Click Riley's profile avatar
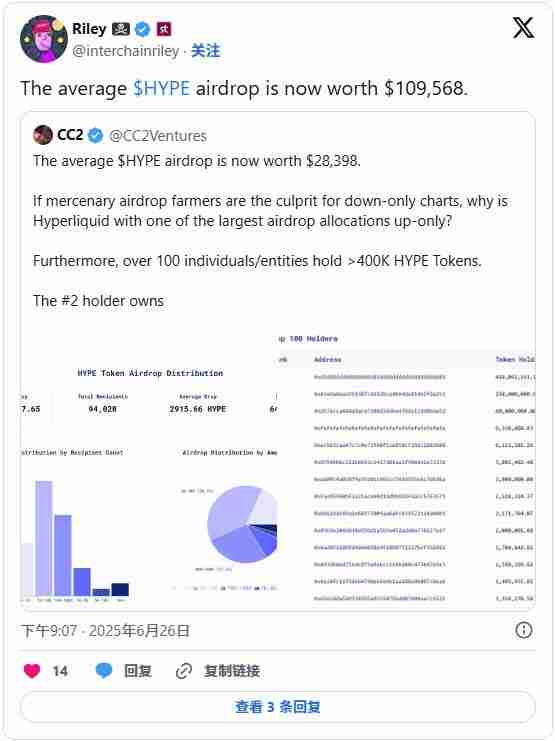Image resolution: width=555 pixels, height=741 pixels. coord(43,39)
